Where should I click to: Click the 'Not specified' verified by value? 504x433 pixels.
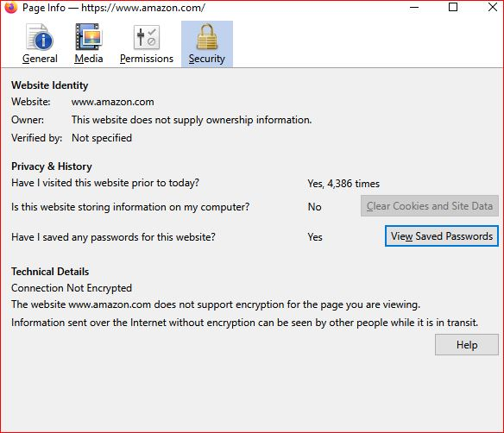102,138
